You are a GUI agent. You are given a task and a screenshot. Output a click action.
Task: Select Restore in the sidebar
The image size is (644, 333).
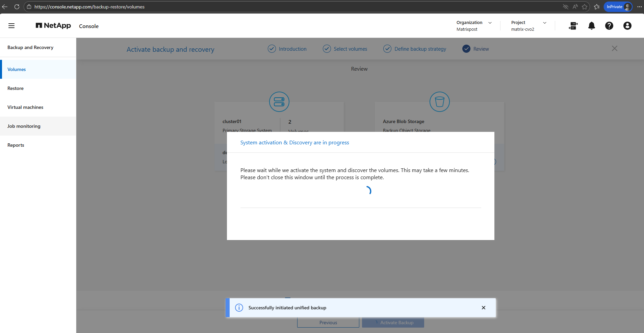tap(16, 88)
